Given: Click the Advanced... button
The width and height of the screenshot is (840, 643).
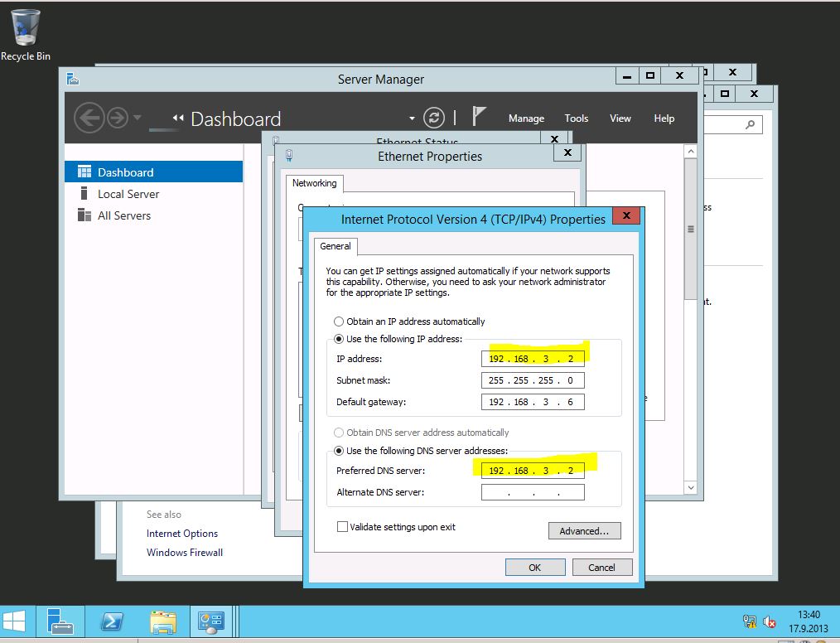Looking at the screenshot, I should point(585,531).
